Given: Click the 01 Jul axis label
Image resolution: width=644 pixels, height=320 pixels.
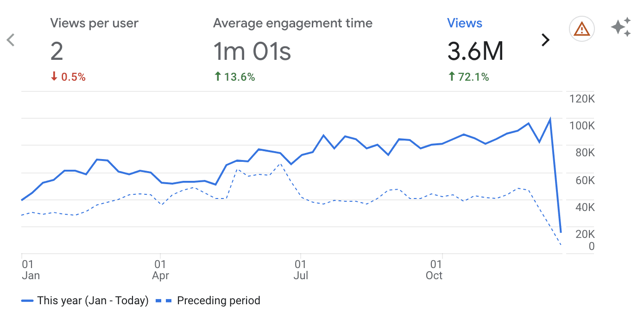Looking at the screenshot, I should point(301,269).
